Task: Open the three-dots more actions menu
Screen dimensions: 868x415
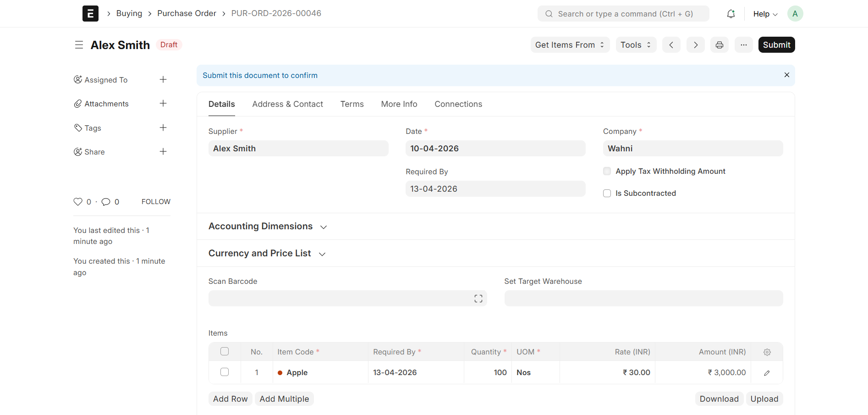Action: pyautogui.click(x=744, y=45)
